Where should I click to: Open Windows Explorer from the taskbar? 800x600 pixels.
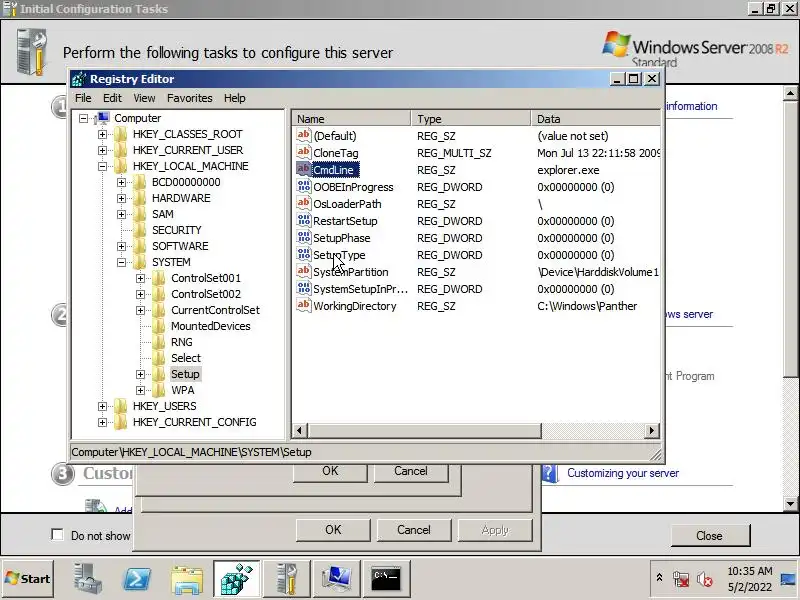click(x=187, y=579)
